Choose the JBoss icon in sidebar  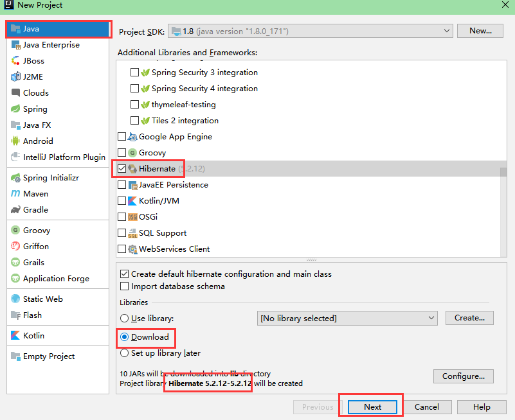[15, 61]
